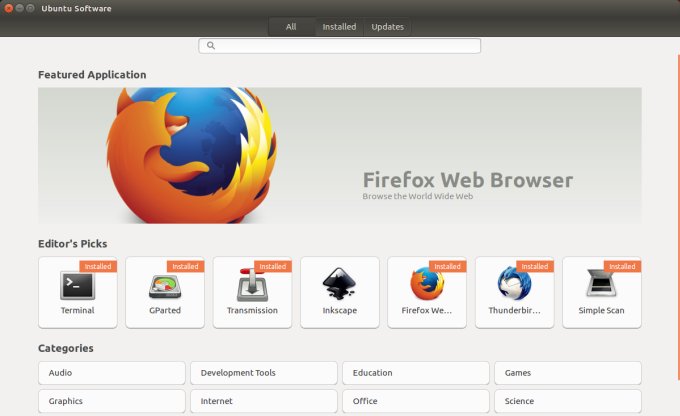Click the Editor's Picks heading
The width and height of the screenshot is (680, 416).
(x=72, y=244)
